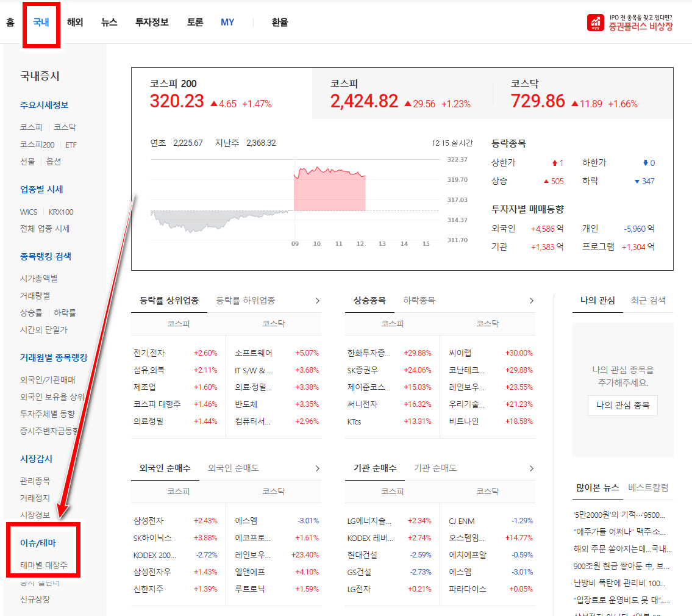Expand 상승종목 section with chevron arrow
692x616 pixels.
click(532, 301)
